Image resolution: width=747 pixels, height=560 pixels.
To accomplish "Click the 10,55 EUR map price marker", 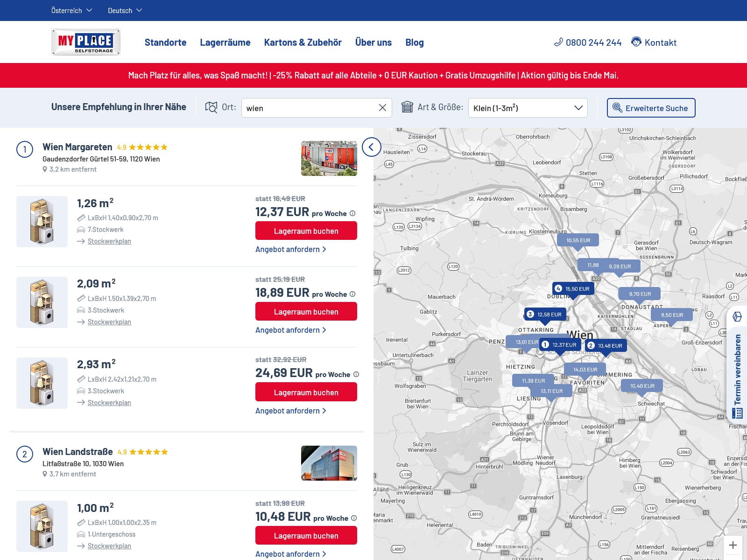I will [x=578, y=240].
